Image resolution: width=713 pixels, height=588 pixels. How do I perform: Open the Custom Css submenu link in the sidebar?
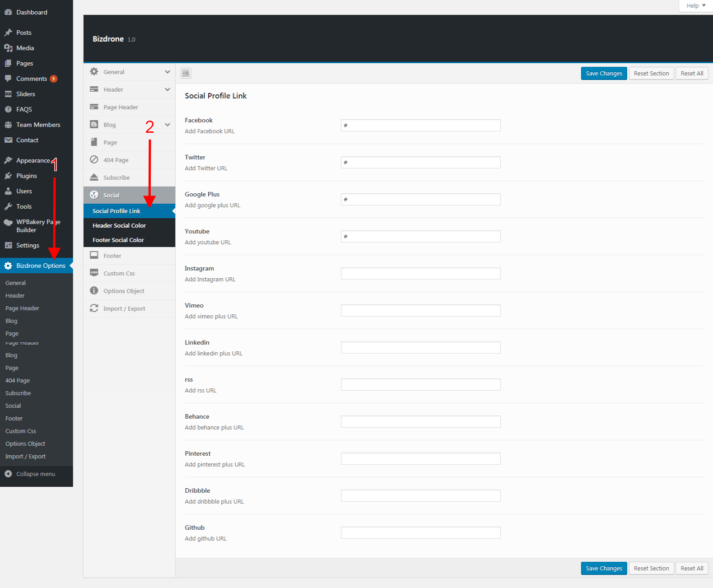pyautogui.click(x=21, y=431)
